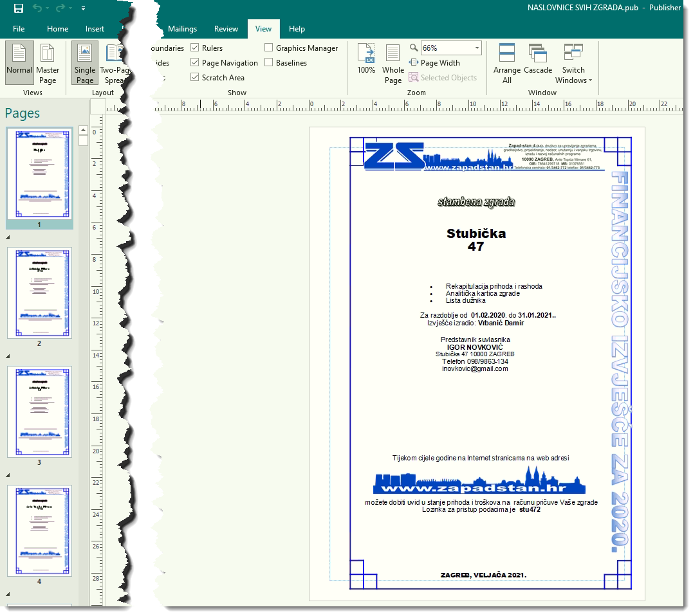
Task: Collapse the page 1 section triangle
Action: click(8, 237)
